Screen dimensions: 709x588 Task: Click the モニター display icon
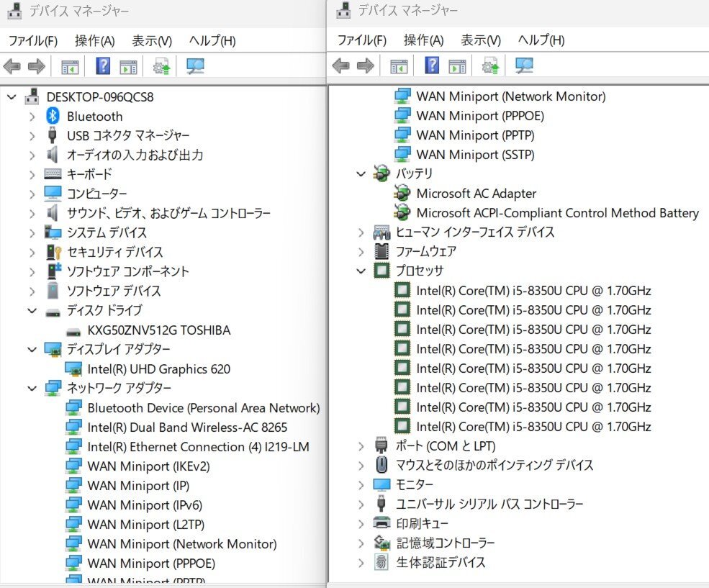(381, 484)
